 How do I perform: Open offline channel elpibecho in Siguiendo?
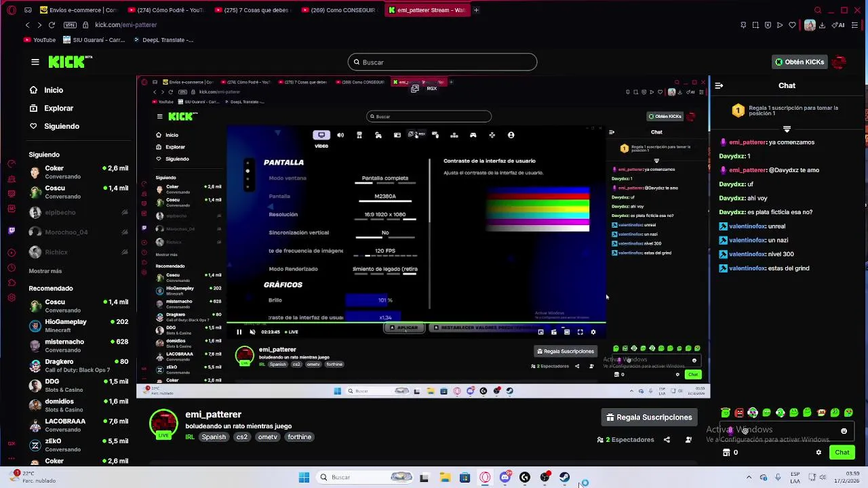pyautogui.click(x=79, y=213)
